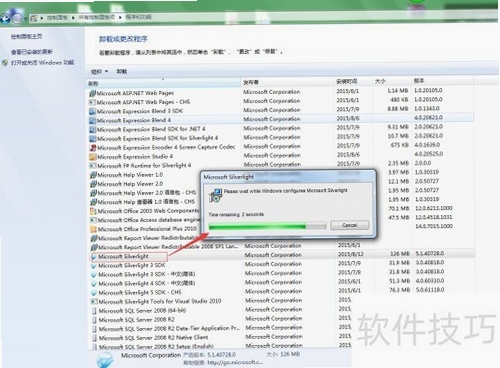Screen dimensions: 500x368
Task: Click the control panel icon in address bar
Action: tap(34, 19)
